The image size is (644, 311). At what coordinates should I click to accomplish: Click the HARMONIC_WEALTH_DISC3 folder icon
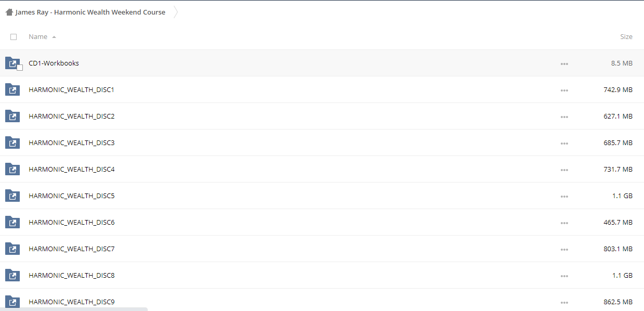(12, 142)
